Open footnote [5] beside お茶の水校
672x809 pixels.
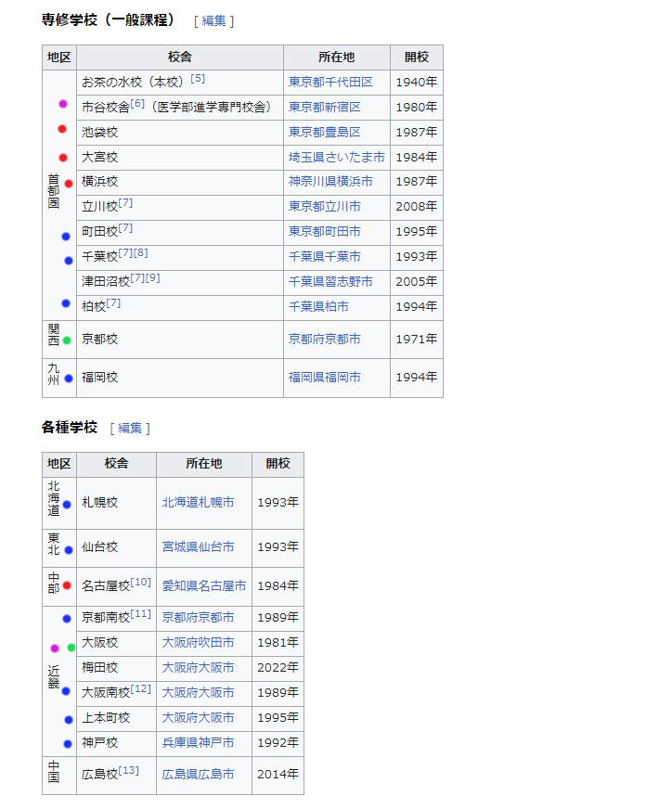198,79
